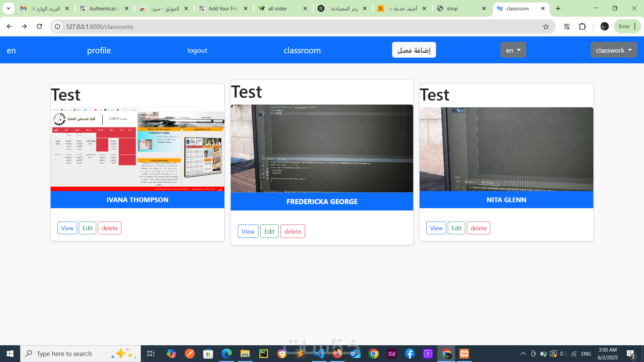Click the site information icon

coord(58,26)
